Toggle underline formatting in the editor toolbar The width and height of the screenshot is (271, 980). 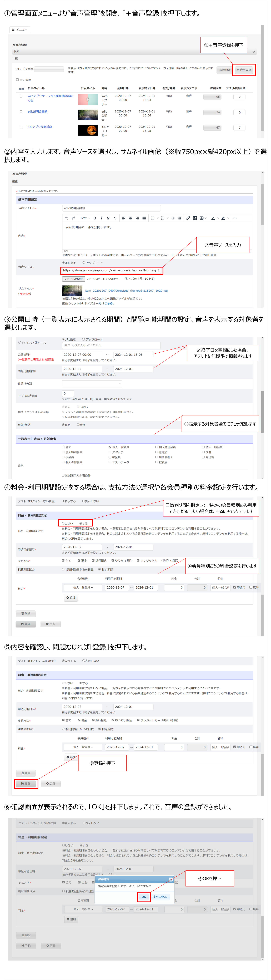108,218
